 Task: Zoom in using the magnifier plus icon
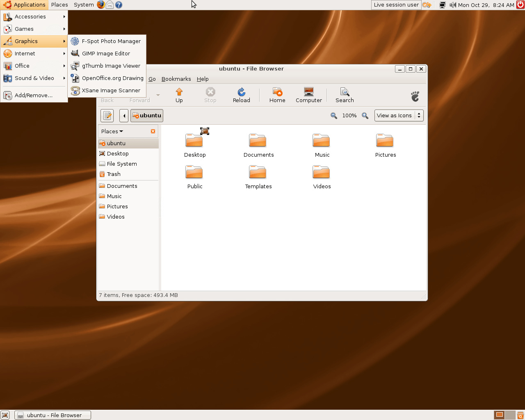365,116
